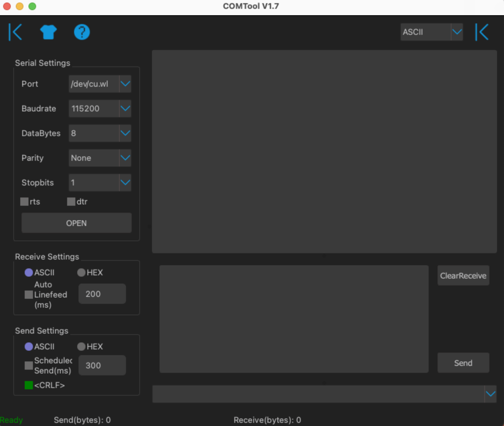This screenshot has height=426, width=504.
Task: Click the OPEN serial port button
Action: 76,223
